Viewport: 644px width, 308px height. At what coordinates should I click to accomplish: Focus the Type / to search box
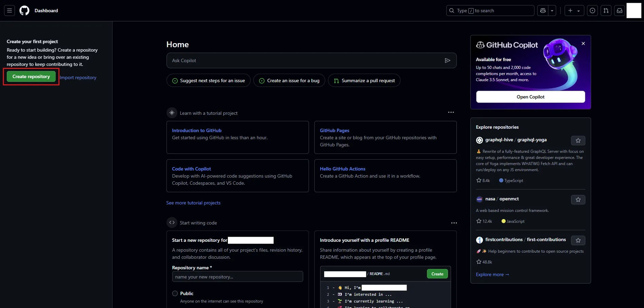coord(490,11)
